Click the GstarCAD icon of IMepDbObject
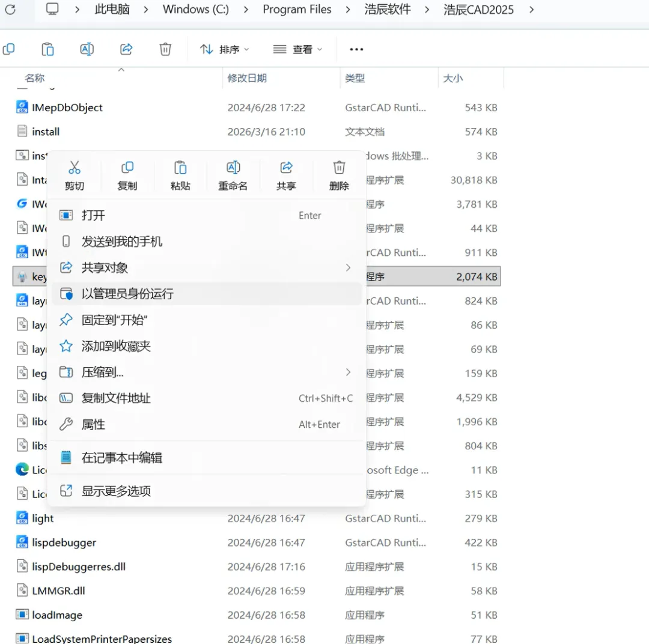 (22, 107)
